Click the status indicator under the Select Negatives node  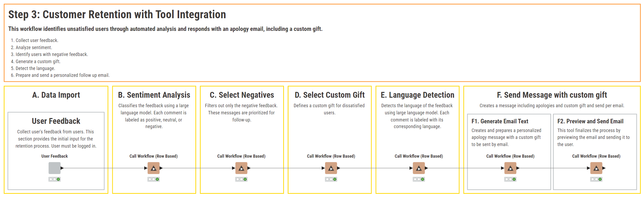pyautogui.click(x=241, y=179)
